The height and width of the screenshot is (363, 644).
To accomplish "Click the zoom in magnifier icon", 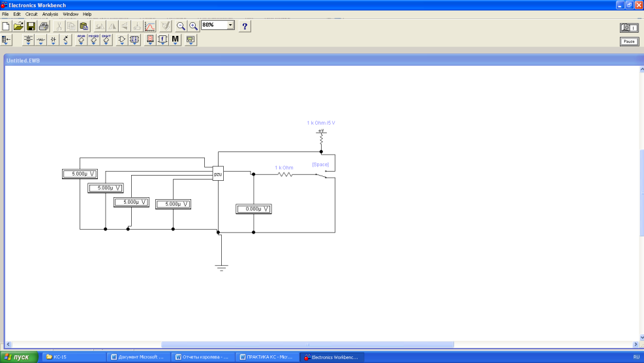I will (193, 26).
